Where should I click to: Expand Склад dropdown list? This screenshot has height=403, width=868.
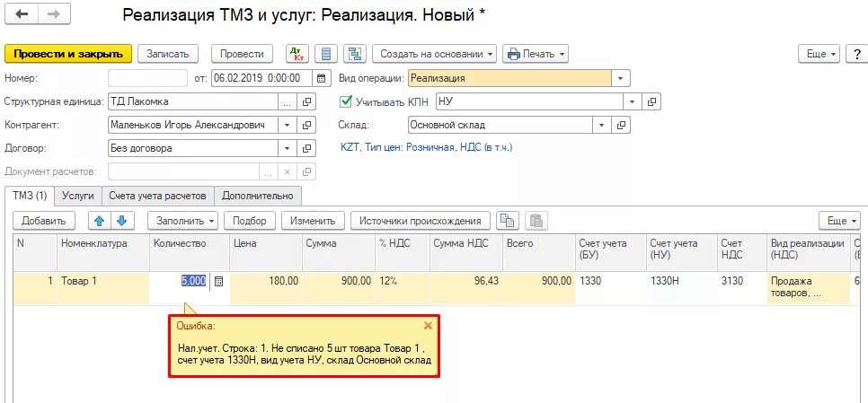point(602,125)
